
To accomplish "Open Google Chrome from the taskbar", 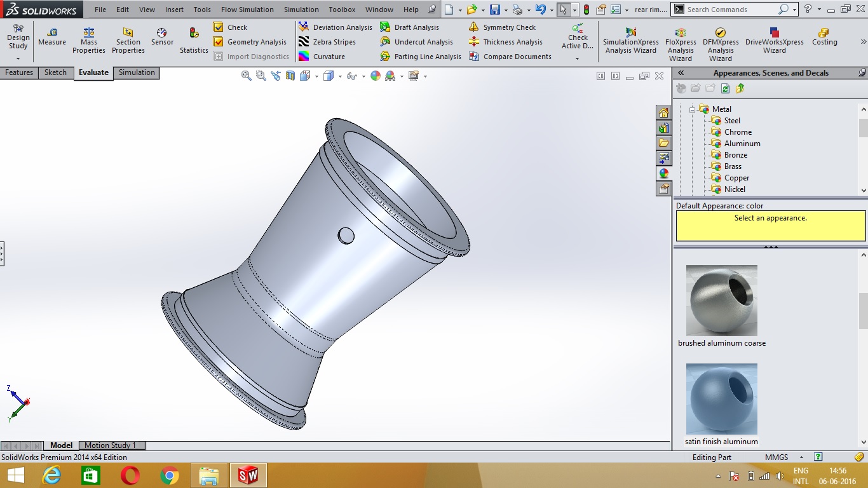I will click(x=170, y=475).
